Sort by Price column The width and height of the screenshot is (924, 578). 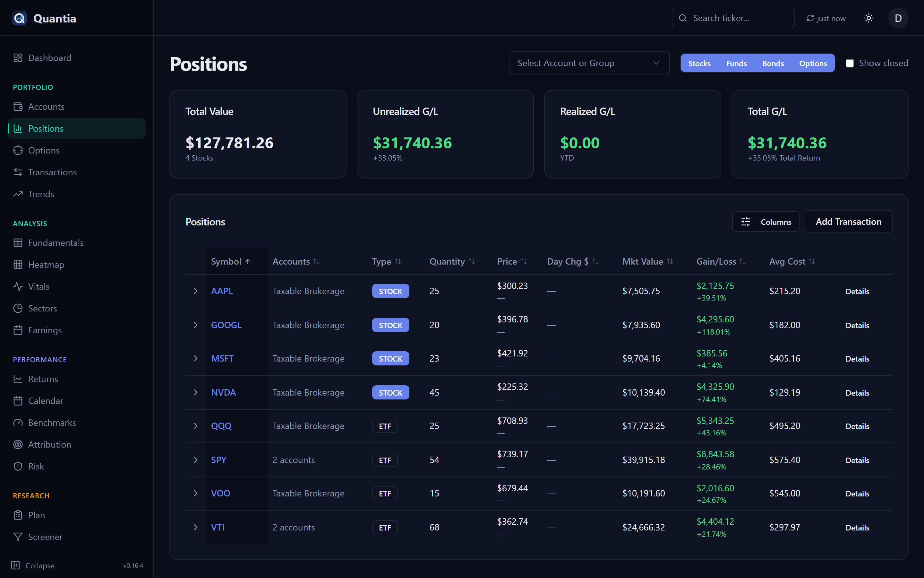pos(512,261)
